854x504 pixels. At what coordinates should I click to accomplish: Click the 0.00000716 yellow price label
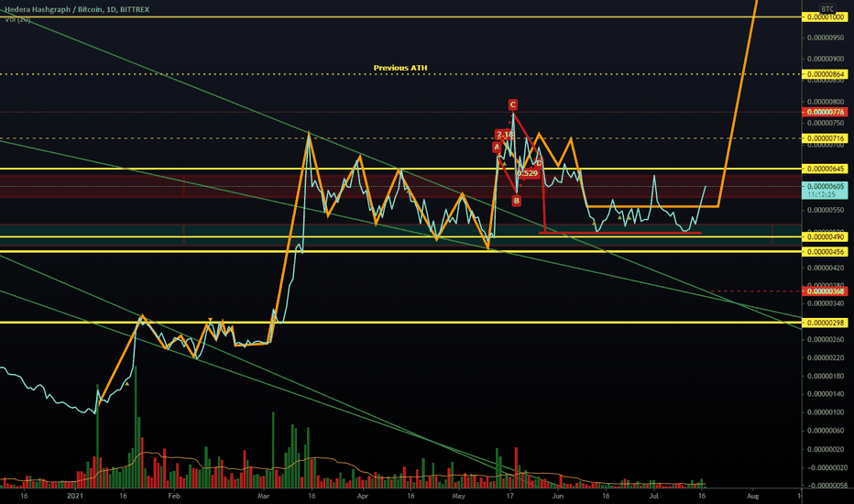(x=825, y=138)
